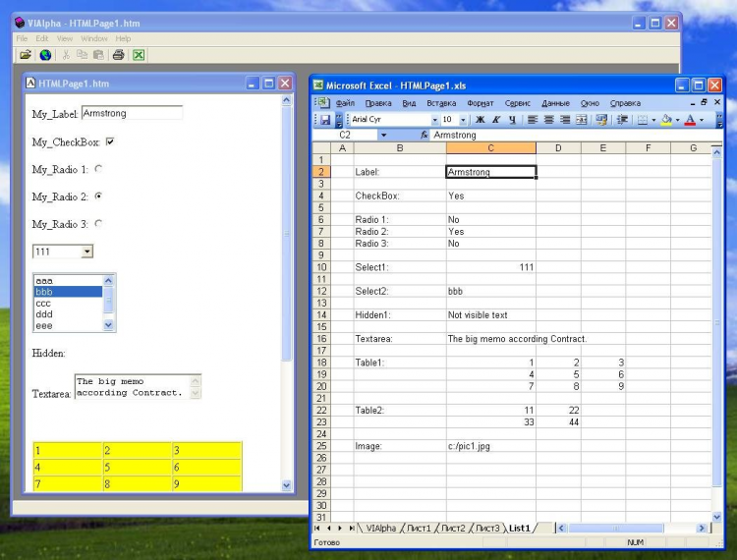The width and height of the screenshot is (737, 560).
Task: Center-align cell text in Excel toolbar
Action: click(548, 120)
